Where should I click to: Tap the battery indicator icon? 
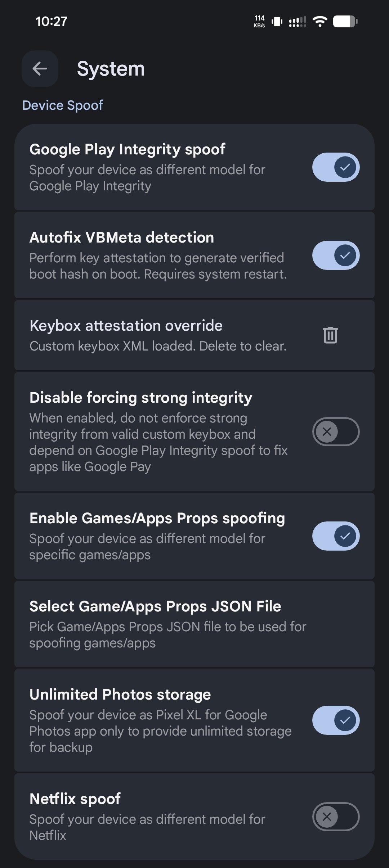click(x=345, y=22)
